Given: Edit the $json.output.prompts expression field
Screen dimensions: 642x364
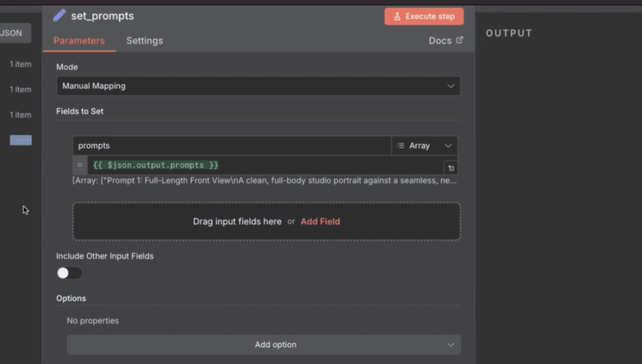Looking at the screenshot, I should coord(266,165).
